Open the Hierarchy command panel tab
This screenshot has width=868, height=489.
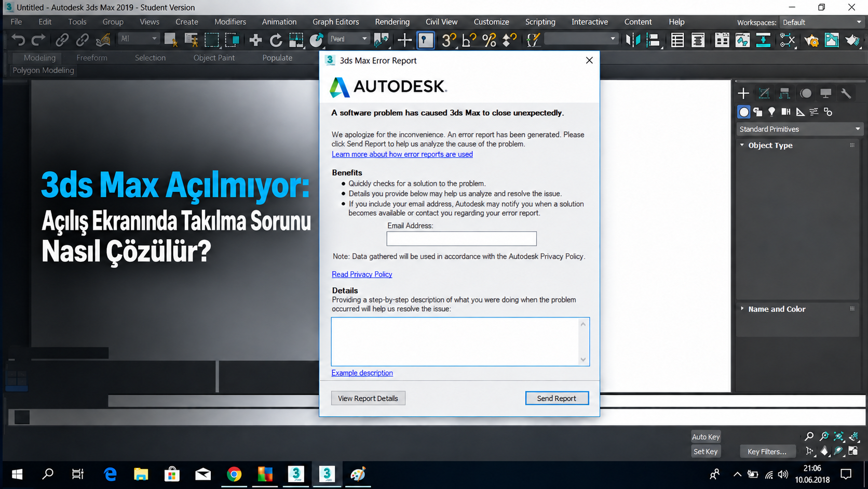(x=784, y=93)
